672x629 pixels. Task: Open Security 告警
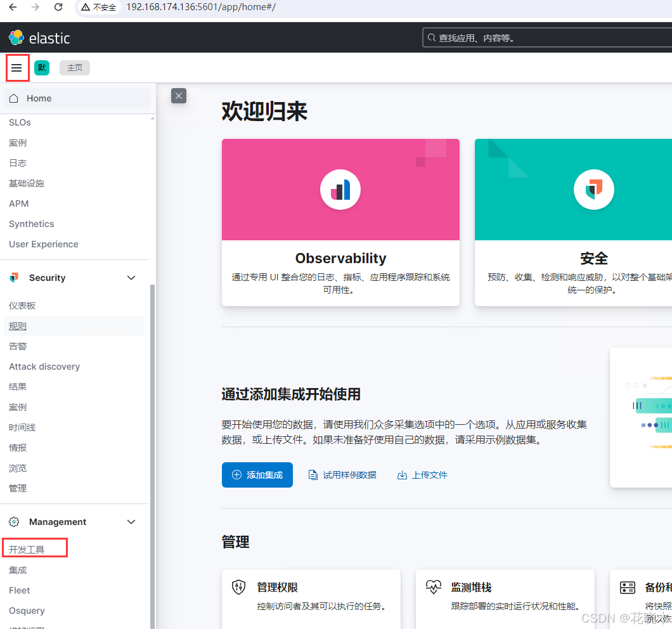[18, 346]
